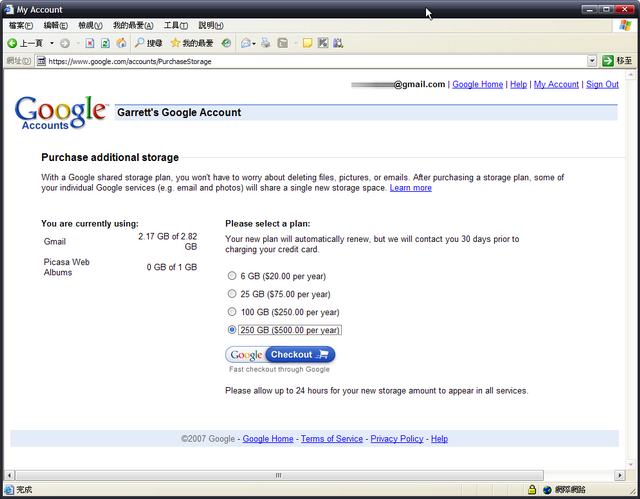The image size is (640, 499).
Task: Click the Print toolbar icon
Action: point(266,43)
